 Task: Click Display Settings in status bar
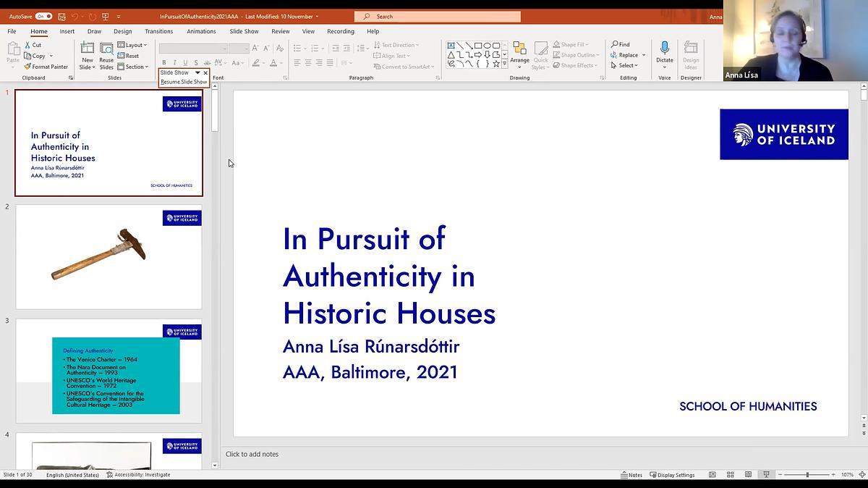click(672, 475)
